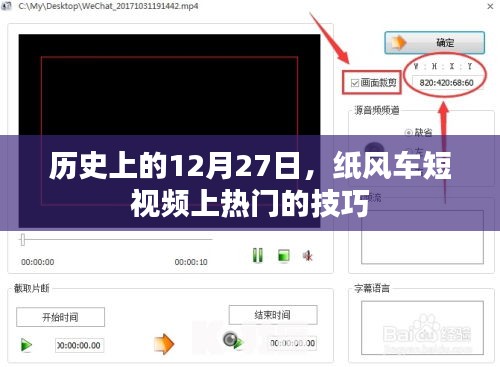Viewport: 500px width, 367px height.
Task: Preview end segment with camera play icon
Action: pos(233,341)
